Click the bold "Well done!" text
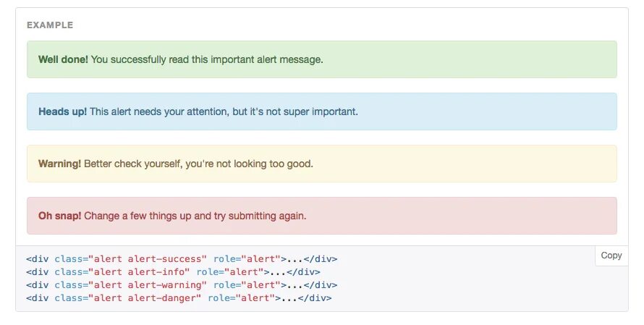The width and height of the screenshot is (644, 325). pos(63,59)
